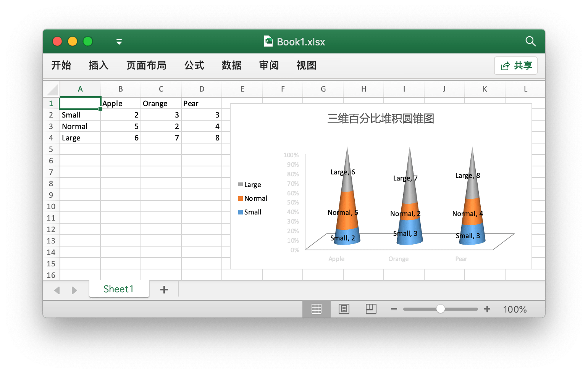Select row 5 header
This screenshot has height=374, width=588.
click(51, 149)
